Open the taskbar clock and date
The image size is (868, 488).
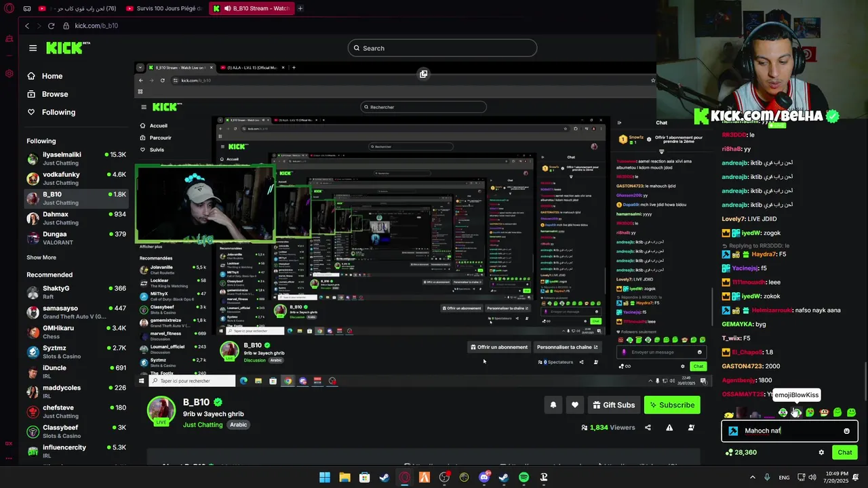coord(837,477)
